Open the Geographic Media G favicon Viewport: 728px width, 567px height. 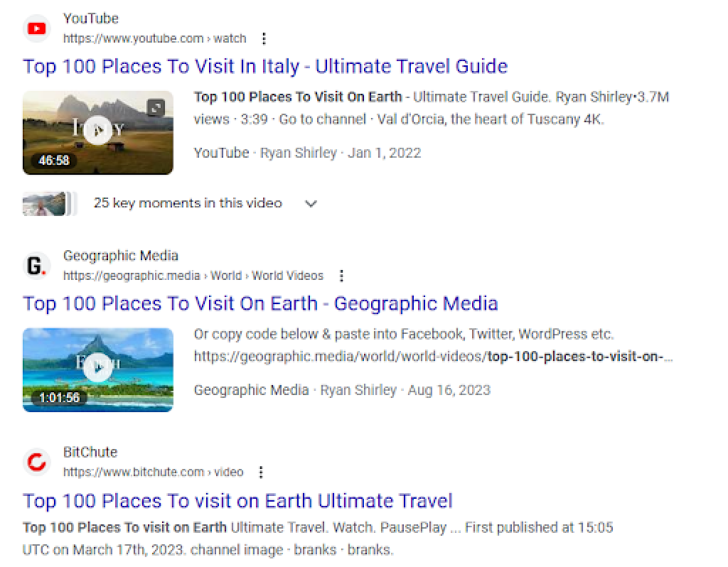(37, 266)
